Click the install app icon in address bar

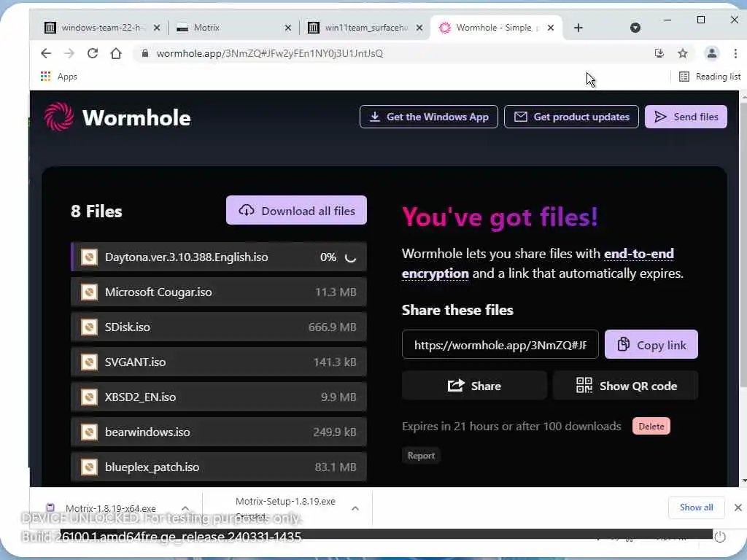pos(659,53)
